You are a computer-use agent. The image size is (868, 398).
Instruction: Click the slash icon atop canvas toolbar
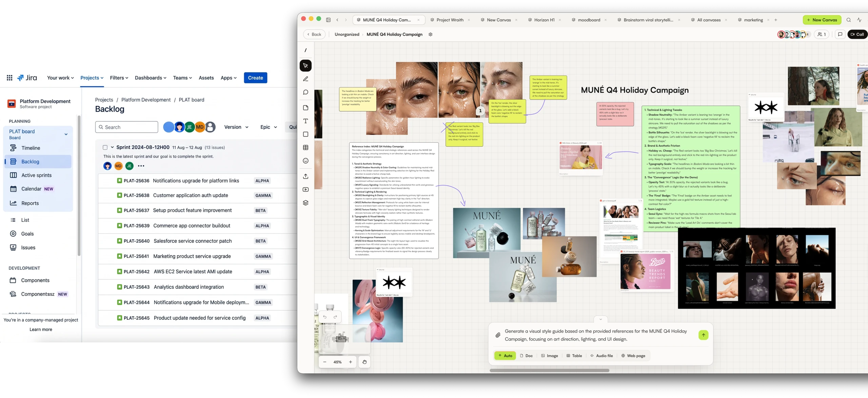(305, 50)
